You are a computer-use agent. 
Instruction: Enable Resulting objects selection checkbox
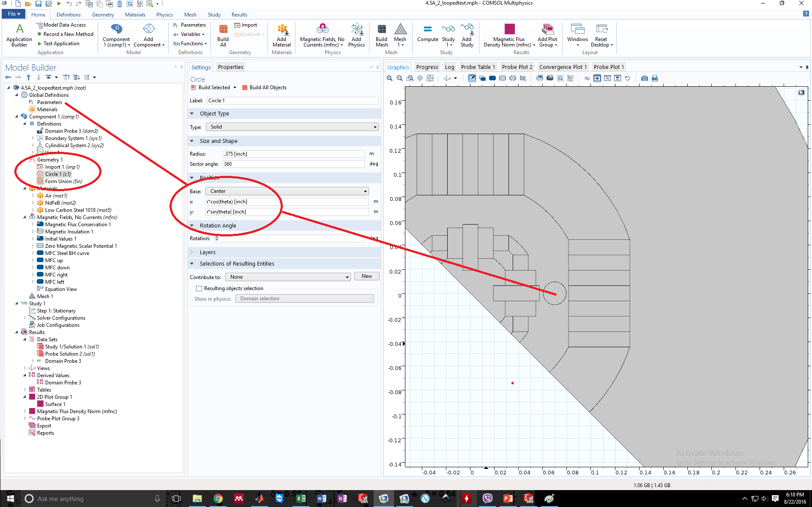coord(199,288)
